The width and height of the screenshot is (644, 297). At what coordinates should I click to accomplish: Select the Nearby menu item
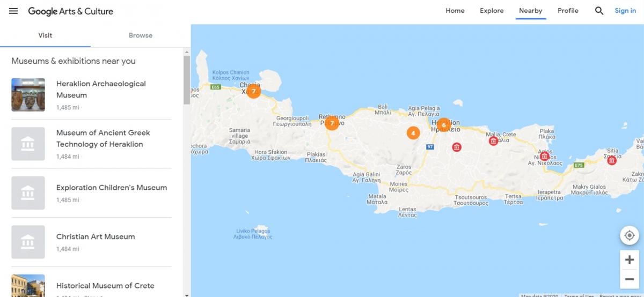(531, 11)
